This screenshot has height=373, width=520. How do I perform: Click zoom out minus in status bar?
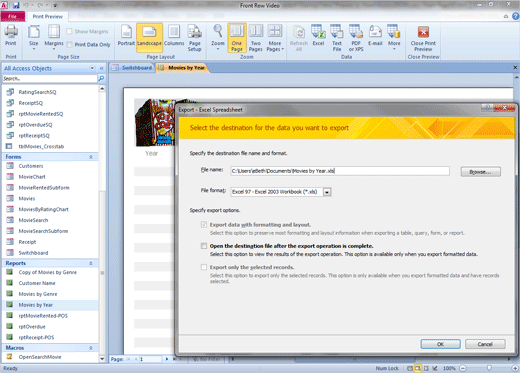click(x=463, y=368)
